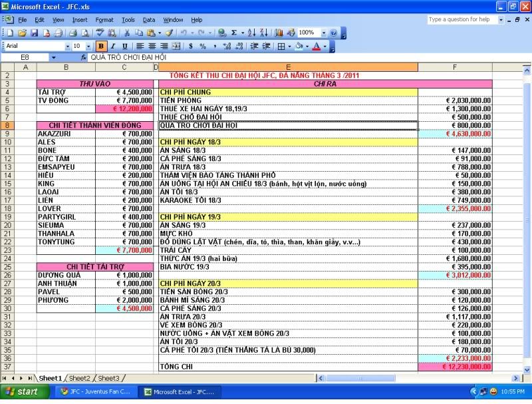Click the Font Color red A swatch
This screenshot has width=532, height=404.
(x=315, y=46)
